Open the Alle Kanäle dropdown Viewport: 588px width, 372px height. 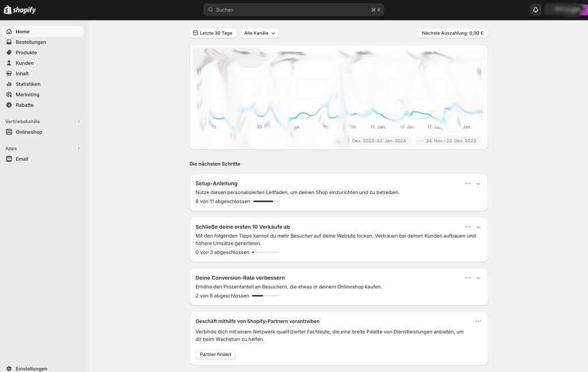point(259,33)
